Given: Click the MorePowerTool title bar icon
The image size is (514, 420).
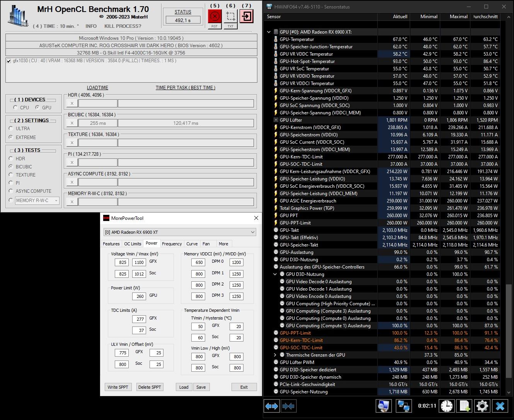Looking at the screenshot, I should (x=106, y=218).
